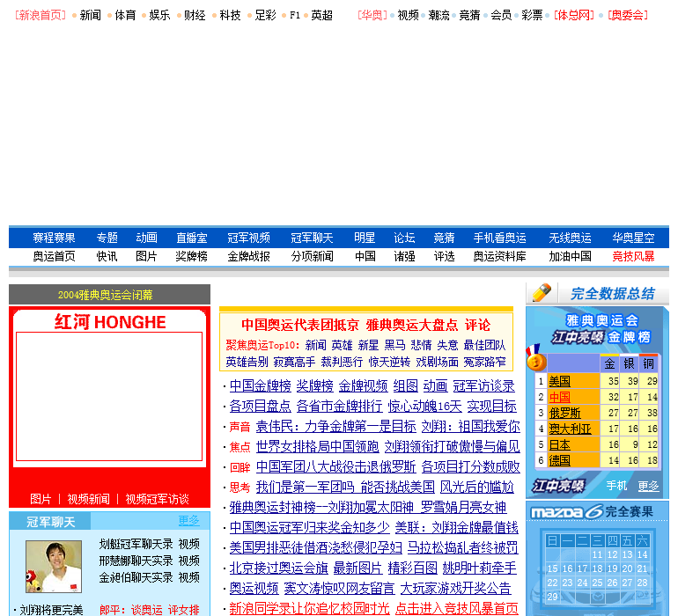Click 手机 below the medal table
This screenshot has width=678, height=616.
pos(616,486)
